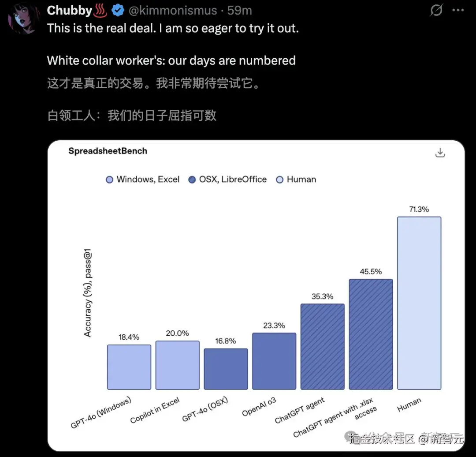Viewport: 476px width, 457px height.
Task: Toggle the 'Human' legend circle
Action: (x=279, y=180)
